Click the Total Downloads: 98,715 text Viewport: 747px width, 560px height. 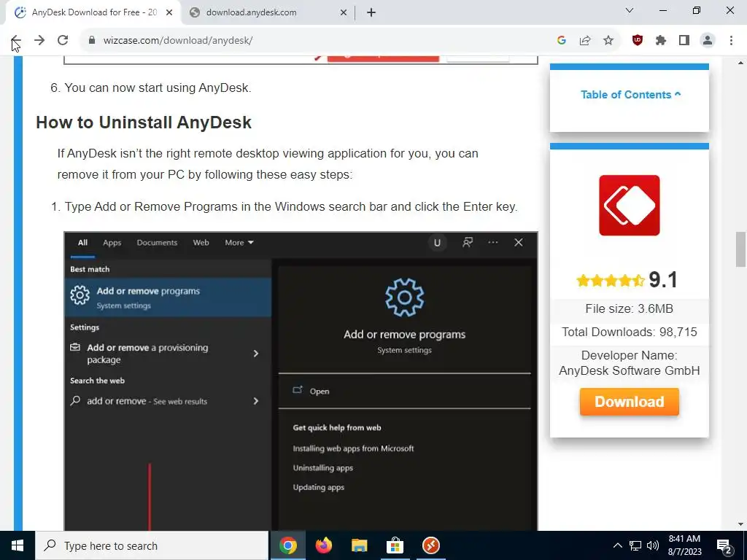[630, 332]
